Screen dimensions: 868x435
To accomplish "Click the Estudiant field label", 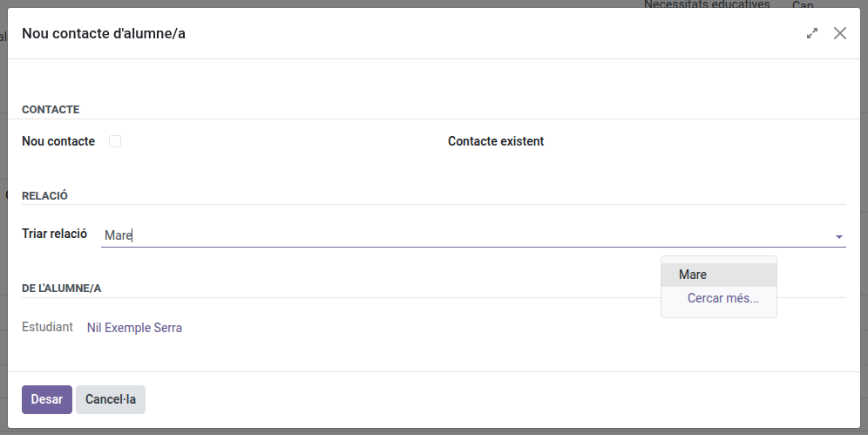I will point(47,327).
